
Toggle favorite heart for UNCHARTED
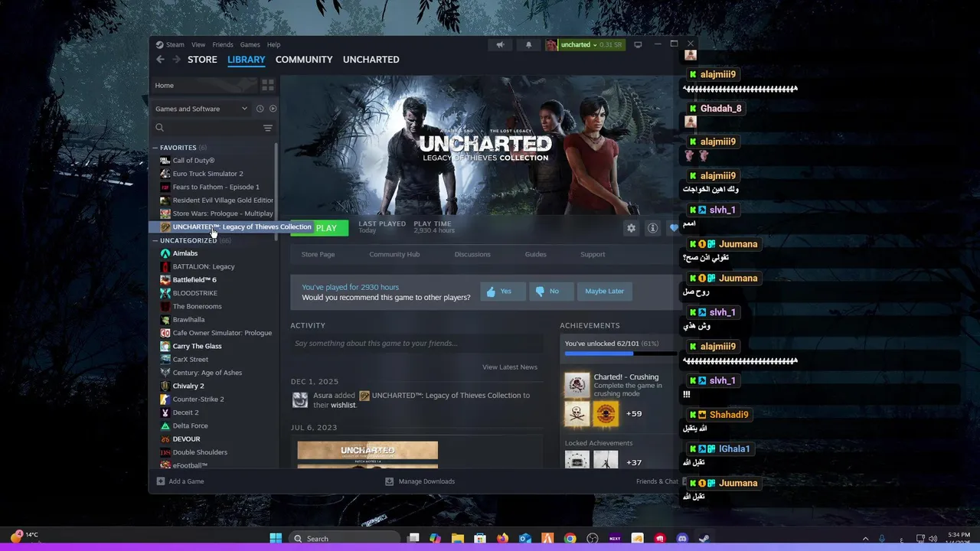[674, 228]
